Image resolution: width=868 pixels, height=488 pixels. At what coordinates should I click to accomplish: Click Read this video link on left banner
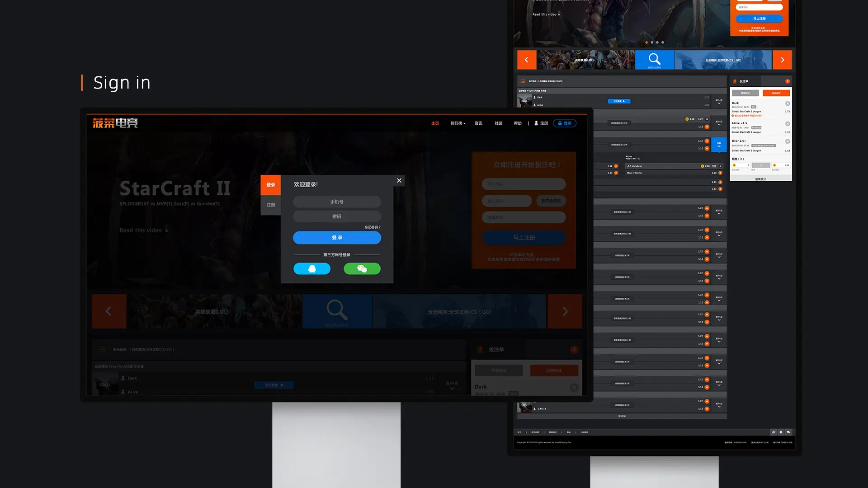pos(144,230)
